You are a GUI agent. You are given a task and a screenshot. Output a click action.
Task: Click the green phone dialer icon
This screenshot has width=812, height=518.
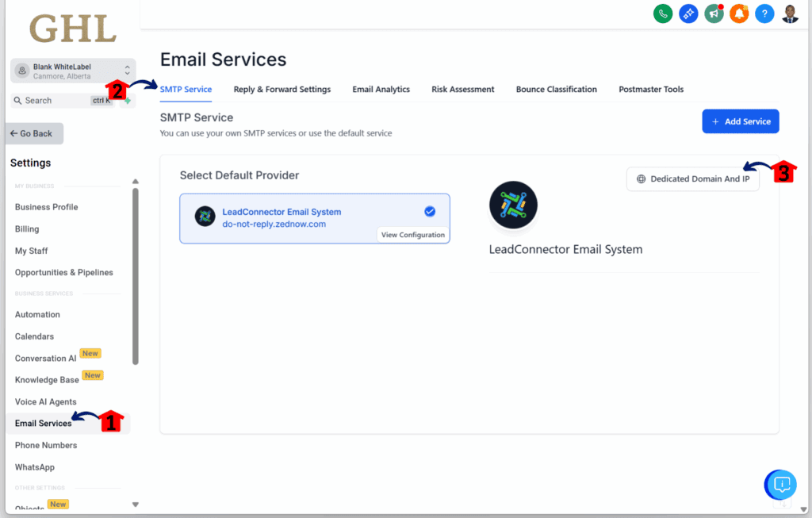663,14
